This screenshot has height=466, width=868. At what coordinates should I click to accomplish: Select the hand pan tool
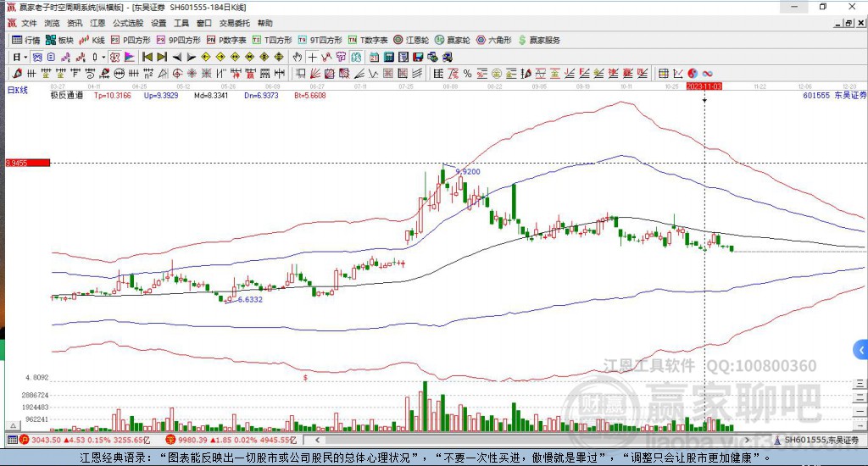298,57
